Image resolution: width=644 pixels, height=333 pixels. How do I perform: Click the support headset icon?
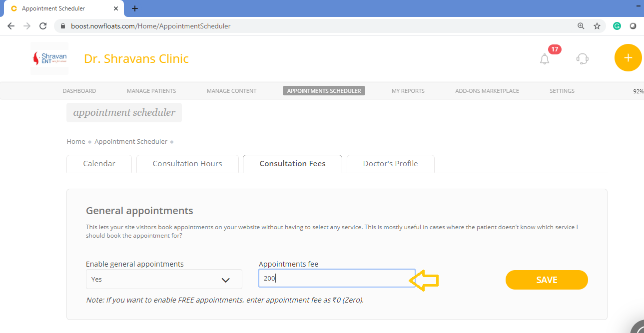pyautogui.click(x=582, y=59)
